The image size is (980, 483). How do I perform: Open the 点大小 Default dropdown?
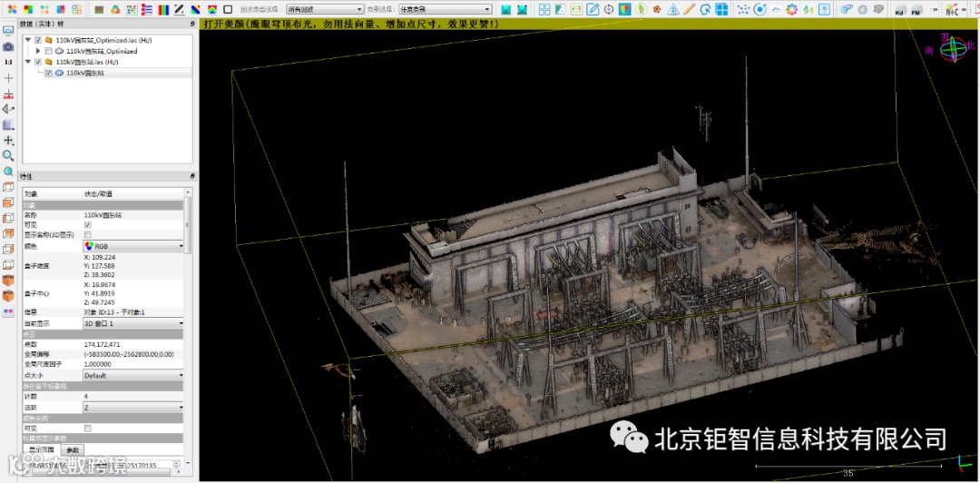coord(133,375)
